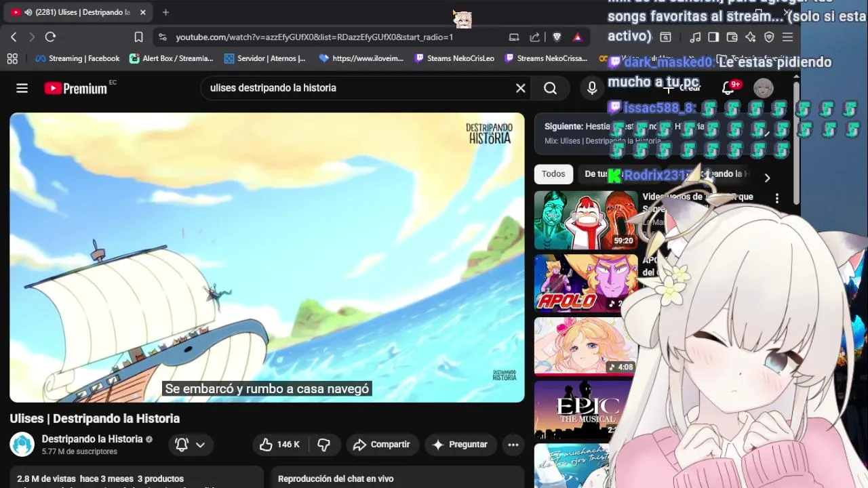This screenshot has width=868, height=488.
Task: Open the options menu of the first suggested video
Action: point(777,199)
